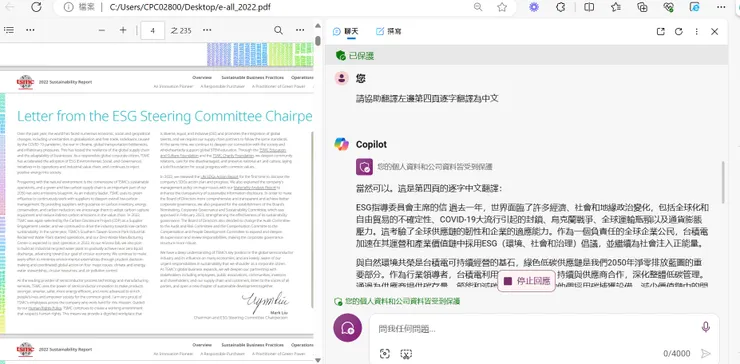Click the 停止回應 button
This screenshot has width=740, height=364.
527,281
